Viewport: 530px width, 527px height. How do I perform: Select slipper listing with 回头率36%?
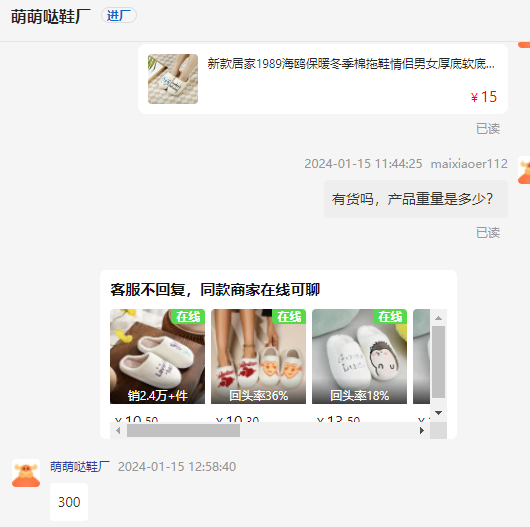(x=258, y=356)
